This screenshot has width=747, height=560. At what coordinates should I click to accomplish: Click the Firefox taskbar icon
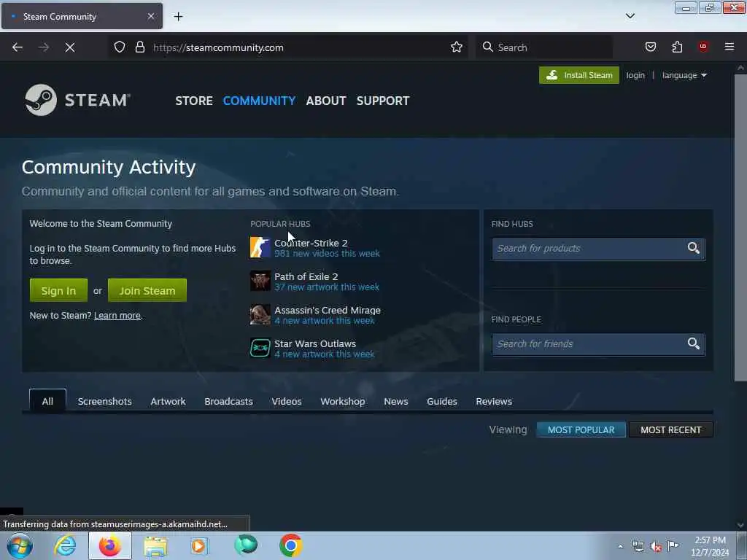(x=110, y=545)
